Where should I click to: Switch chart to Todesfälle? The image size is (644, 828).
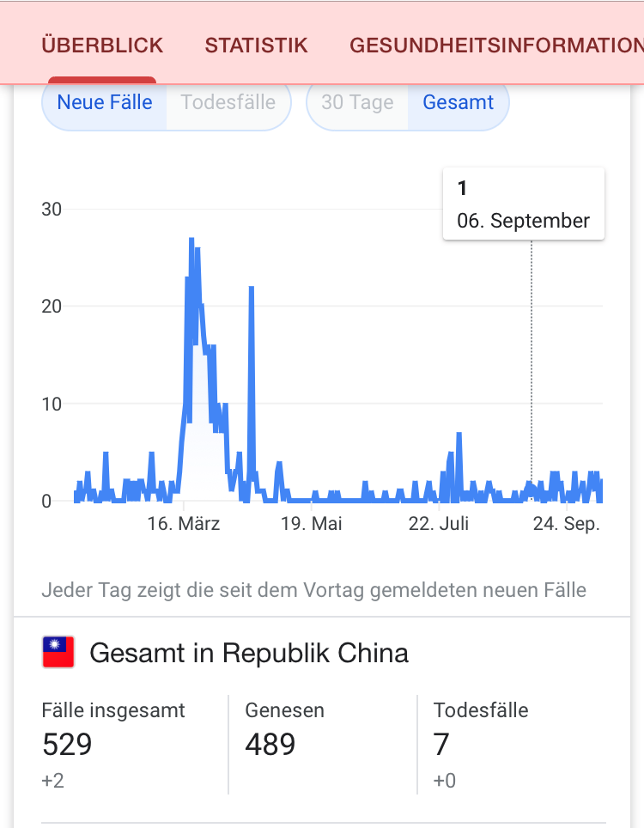(228, 102)
